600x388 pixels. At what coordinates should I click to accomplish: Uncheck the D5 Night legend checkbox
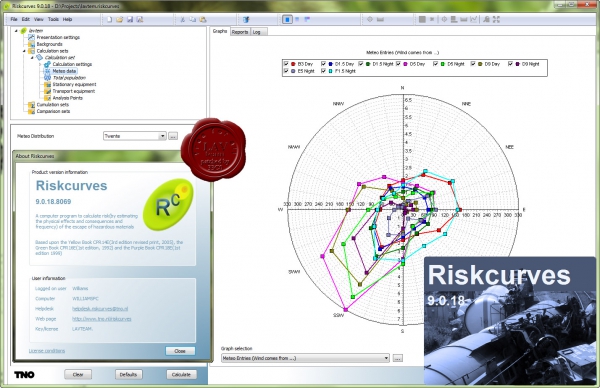[x=435, y=64]
